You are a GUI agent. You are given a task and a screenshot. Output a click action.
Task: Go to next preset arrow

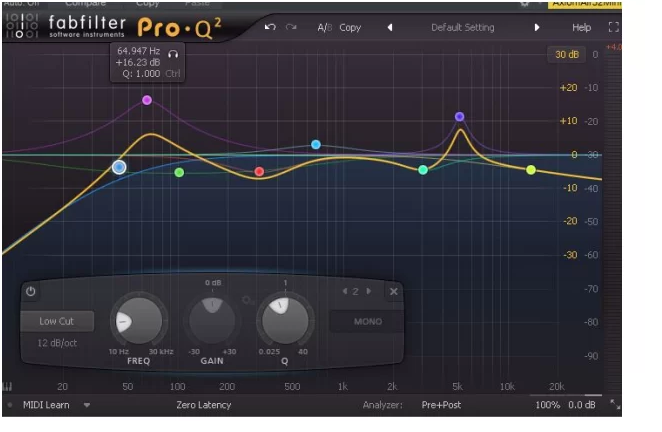(x=537, y=27)
